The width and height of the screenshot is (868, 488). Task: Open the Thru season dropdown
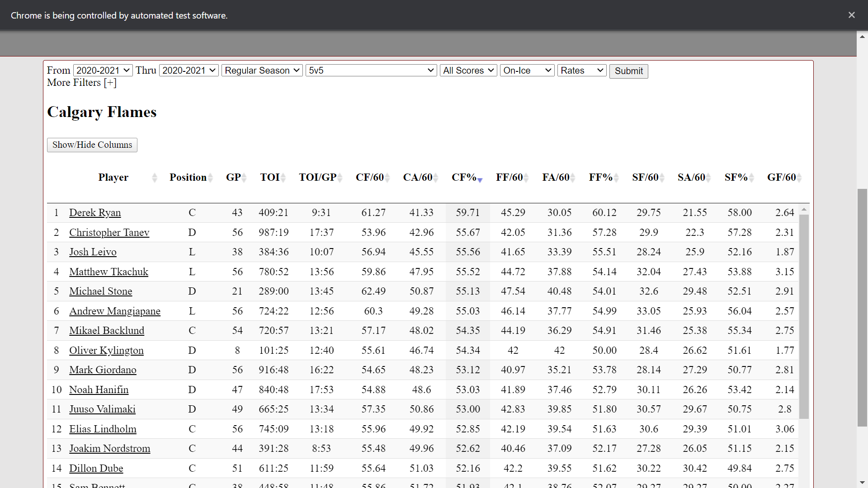189,70
